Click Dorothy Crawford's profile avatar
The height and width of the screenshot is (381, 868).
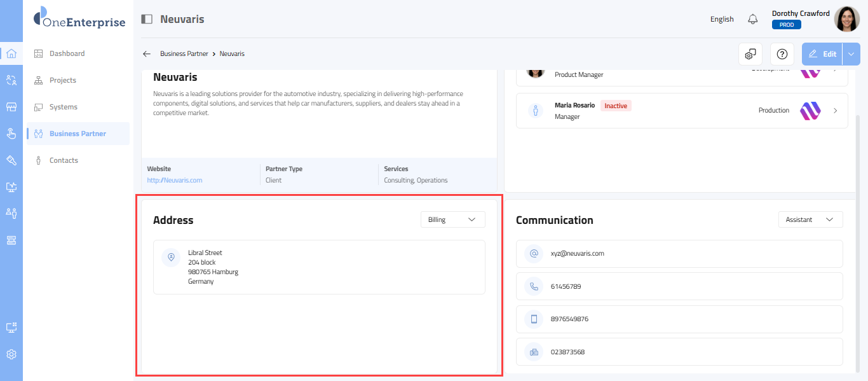tap(846, 19)
